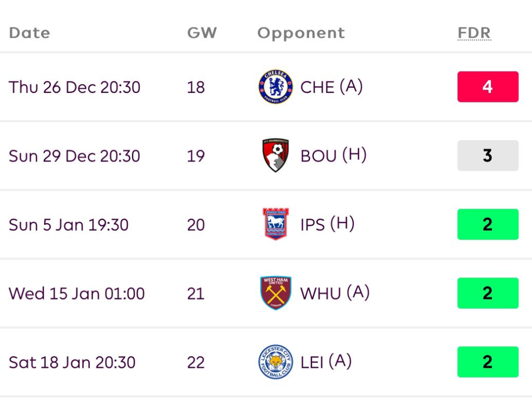Click the Opponent column header
The width and height of the screenshot is (532, 402).
coord(301,33)
